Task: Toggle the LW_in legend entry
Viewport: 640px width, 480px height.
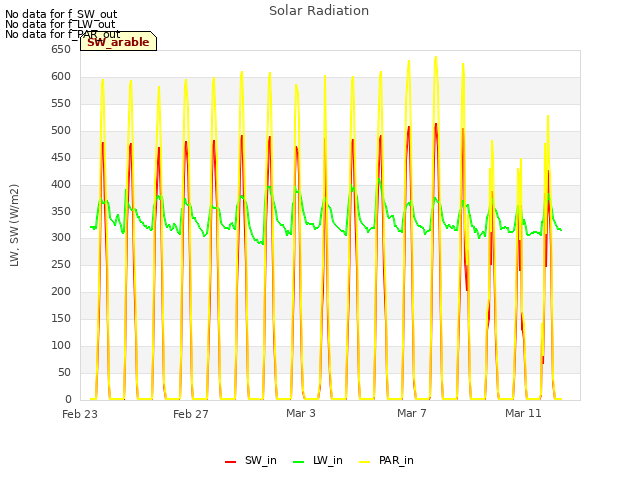Action: coord(318,460)
